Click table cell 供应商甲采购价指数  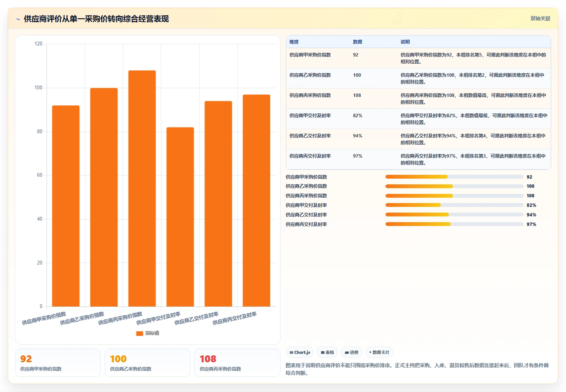coord(310,55)
